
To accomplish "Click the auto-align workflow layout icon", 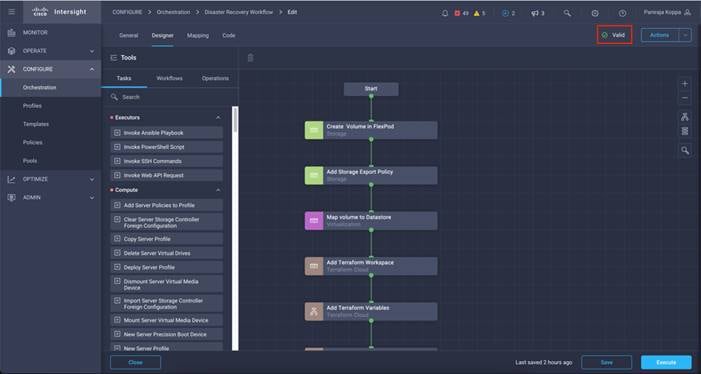I will coord(684,117).
